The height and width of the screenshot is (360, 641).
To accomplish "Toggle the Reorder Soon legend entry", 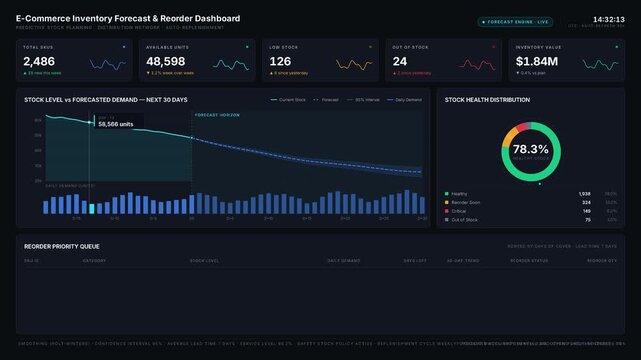I will pos(462,202).
